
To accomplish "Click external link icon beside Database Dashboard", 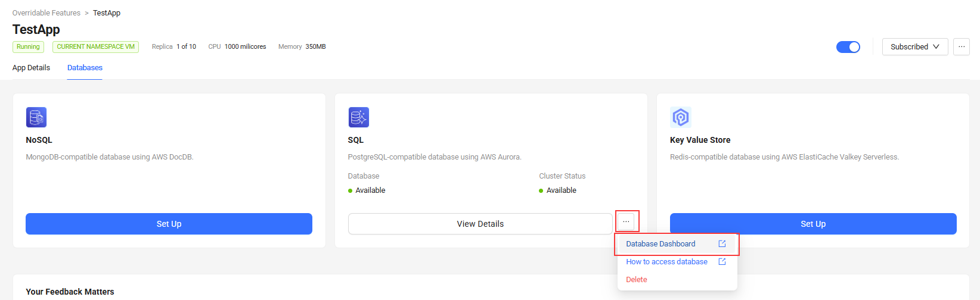I will tap(722, 244).
